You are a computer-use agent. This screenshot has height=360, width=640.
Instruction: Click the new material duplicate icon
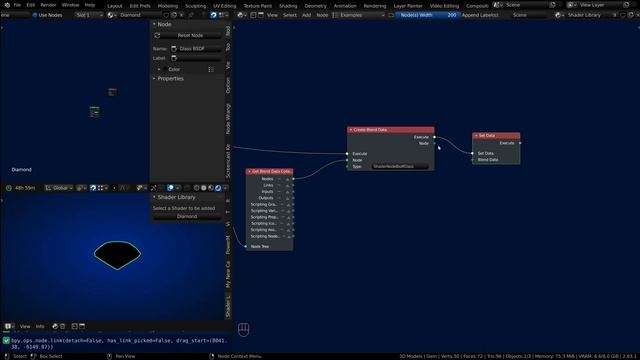coord(174,15)
